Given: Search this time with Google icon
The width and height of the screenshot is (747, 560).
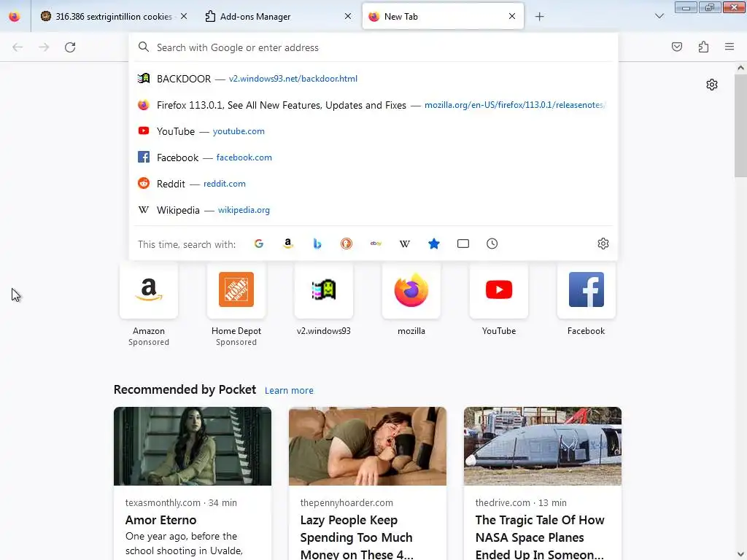Looking at the screenshot, I should (259, 244).
